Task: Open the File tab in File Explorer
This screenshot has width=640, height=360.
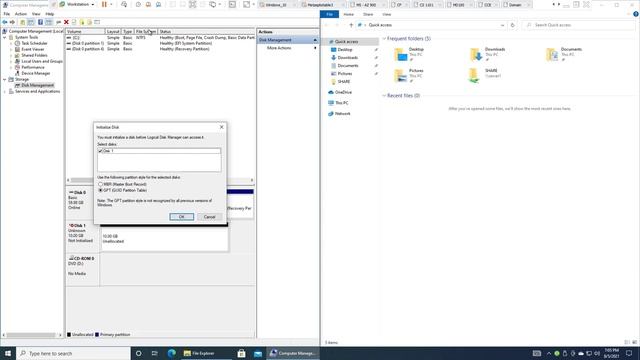Action: click(x=329, y=14)
